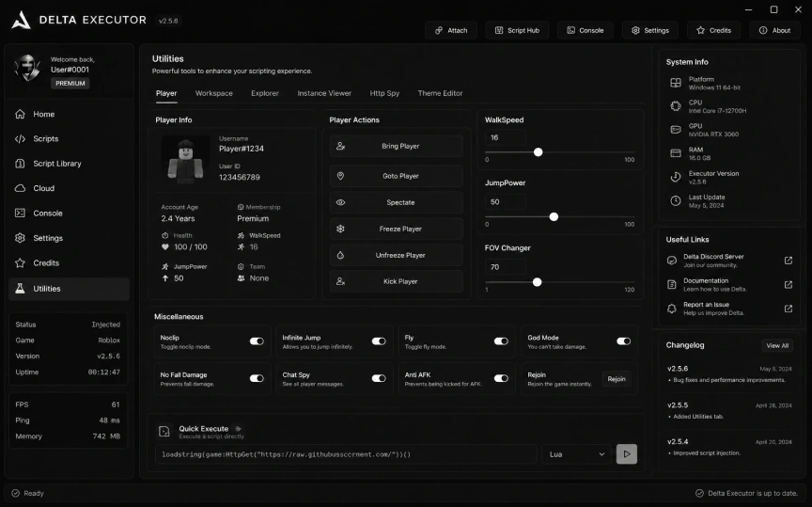Click the top bar Credits star icon
Image resolution: width=812 pixels, height=507 pixels.
(700, 31)
